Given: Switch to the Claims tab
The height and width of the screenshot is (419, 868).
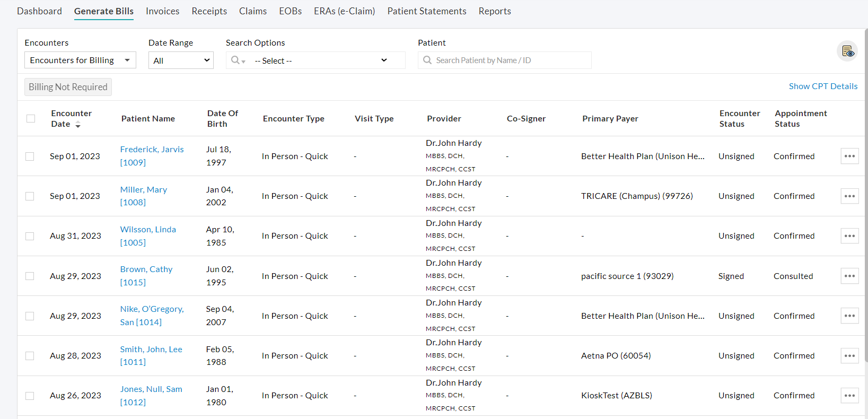Looking at the screenshot, I should 252,11.
